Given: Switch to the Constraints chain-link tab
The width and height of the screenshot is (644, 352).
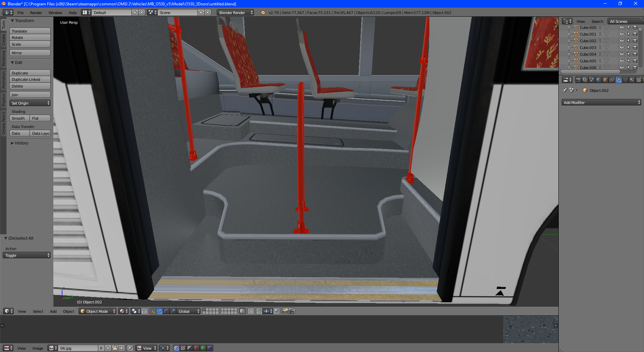Looking at the screenshot, I should (x=612, y=80).
